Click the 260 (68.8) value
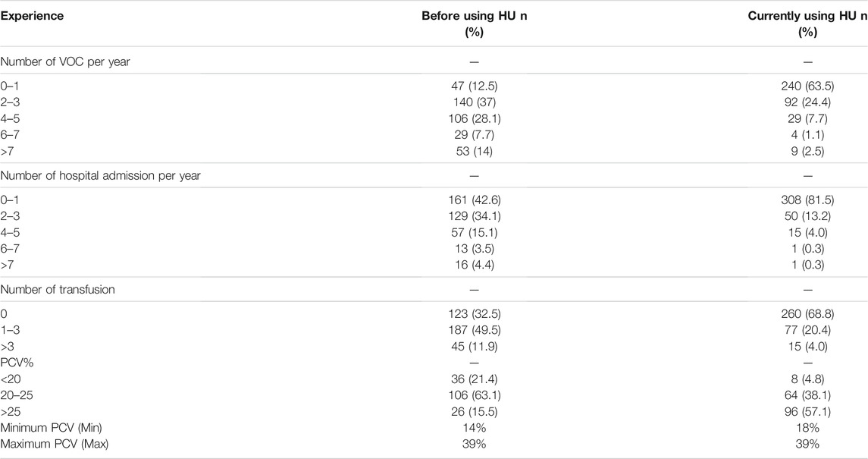 pos(807,314)
